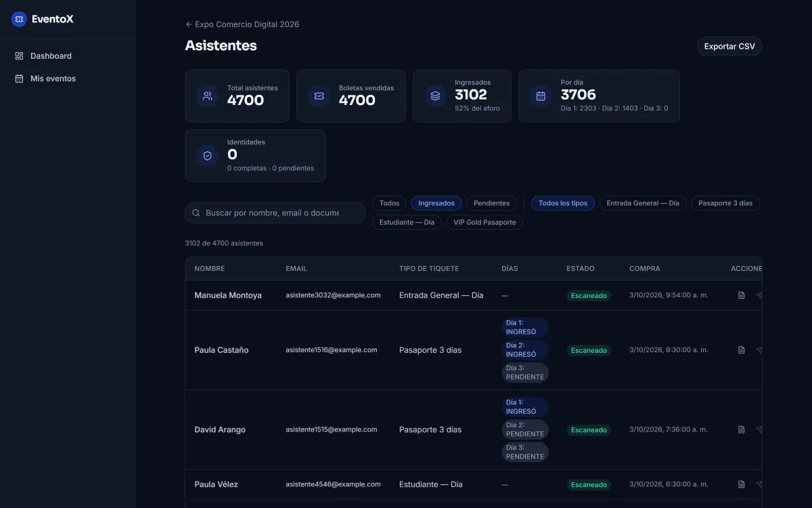Select the name Manuela Montoya
This screenshot has height=508, width=812.
point(228,295)
